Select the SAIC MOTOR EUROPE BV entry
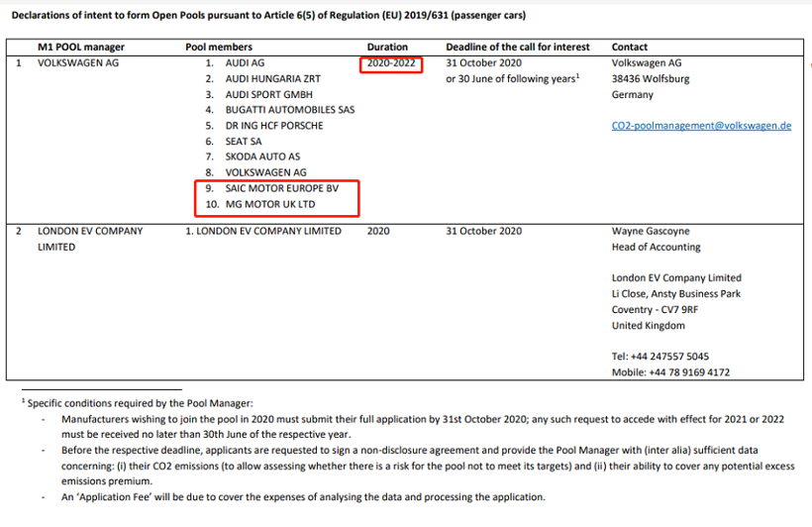Image resolution: width=812 pixels, height=527 pixels. [281, 188]
